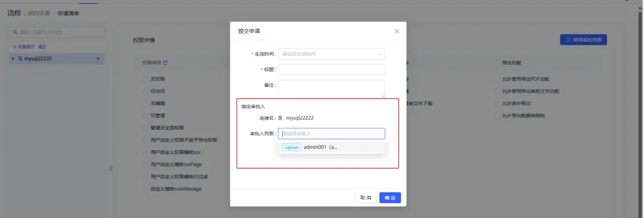Screen dimensions: 644x218
Task: Select 用户自定义权限不授予导出权限 option
Action: click(x=144, y=140)
